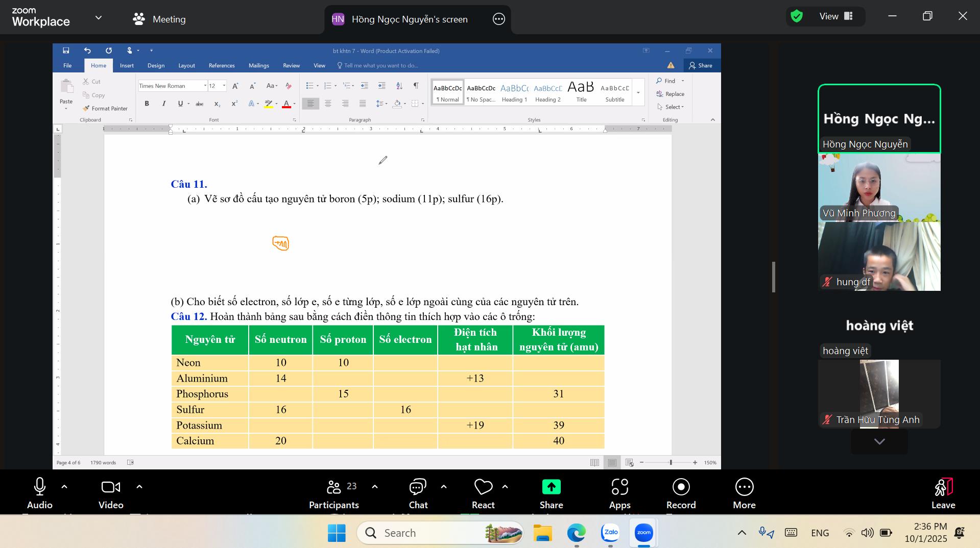Click the green Share screen icon
The width and height of the screenshot is (980, 548).
[551, 487]
